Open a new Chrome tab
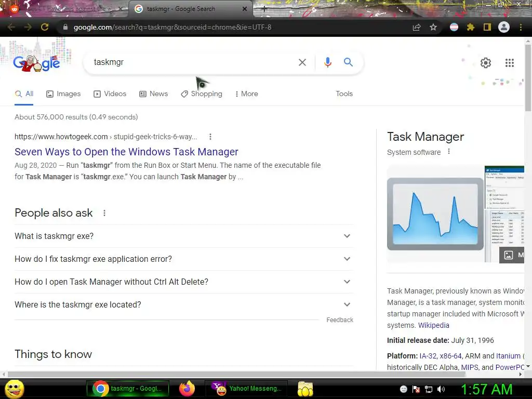 point(264,9)
